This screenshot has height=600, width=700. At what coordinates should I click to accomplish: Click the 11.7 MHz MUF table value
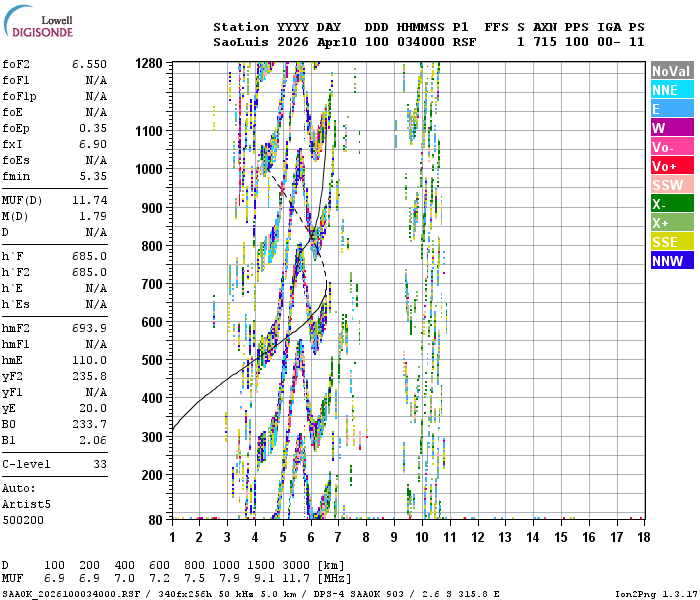[x=296, y=579]
